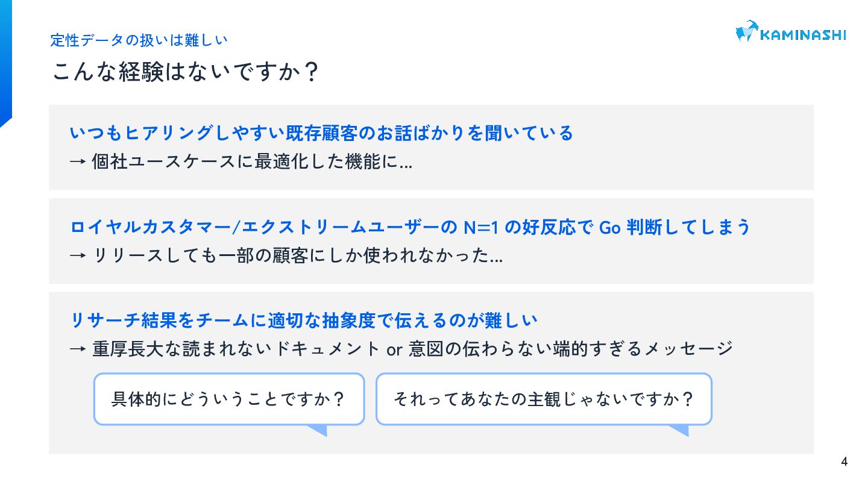The height and width of the screenshot is (488, 868).
Task: Click the KAMINASHI goat logo icon
Action: tap(746, 31)
